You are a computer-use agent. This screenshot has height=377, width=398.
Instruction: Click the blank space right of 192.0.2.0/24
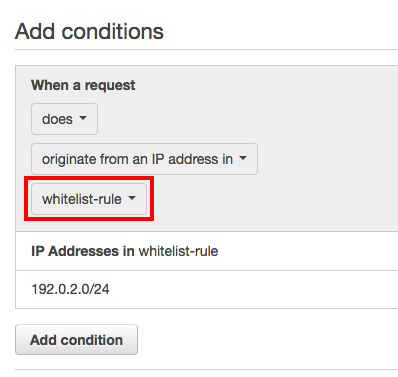pyautogui.click(x=253, y=289)
